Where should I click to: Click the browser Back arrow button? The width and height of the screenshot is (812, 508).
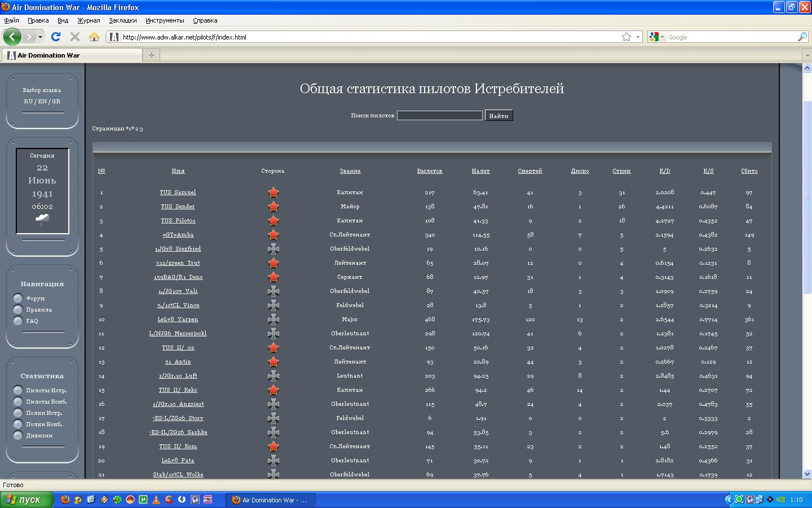12,37
